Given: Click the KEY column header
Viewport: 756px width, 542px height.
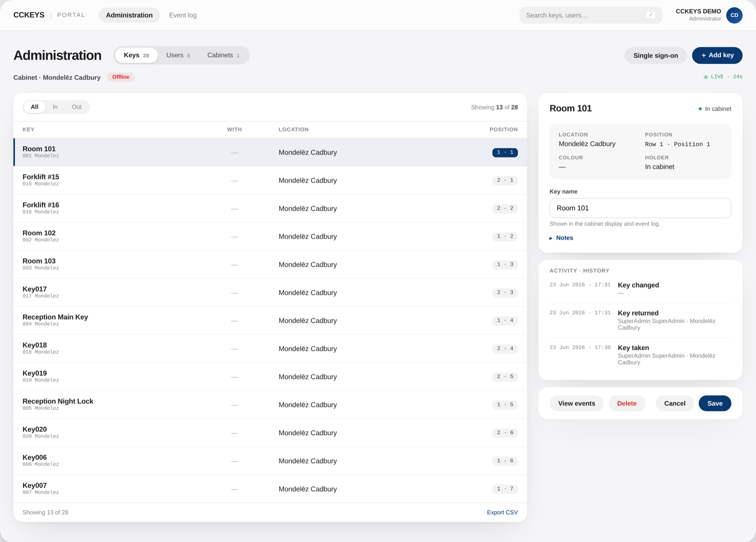Looking at the screenshot, I should coord(28,129).
